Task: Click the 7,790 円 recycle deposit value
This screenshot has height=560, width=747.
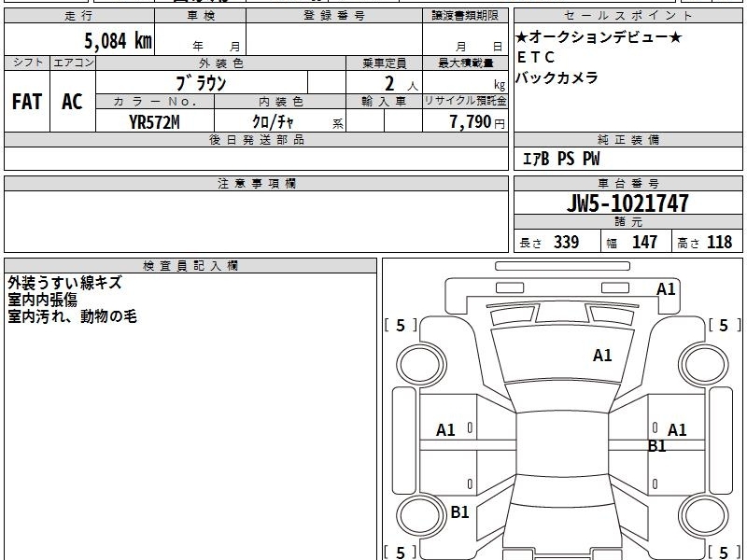Action: [x=477, y=122]
